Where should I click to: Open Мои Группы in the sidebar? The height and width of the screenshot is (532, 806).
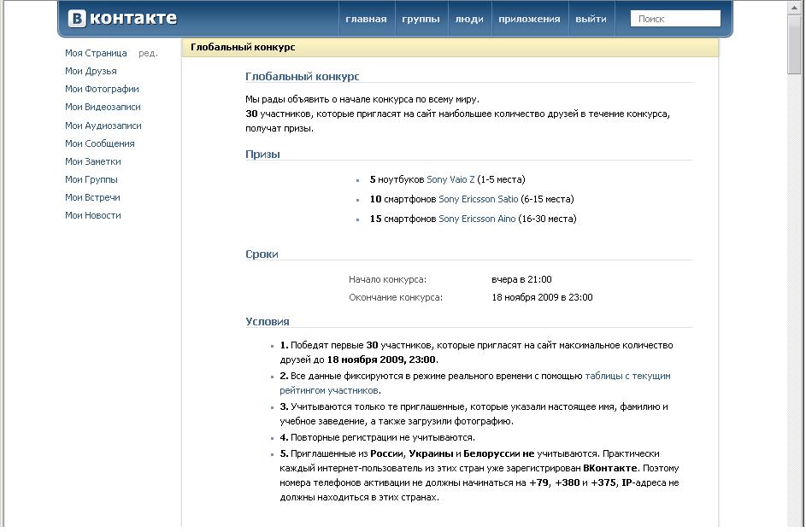(91, 179)
